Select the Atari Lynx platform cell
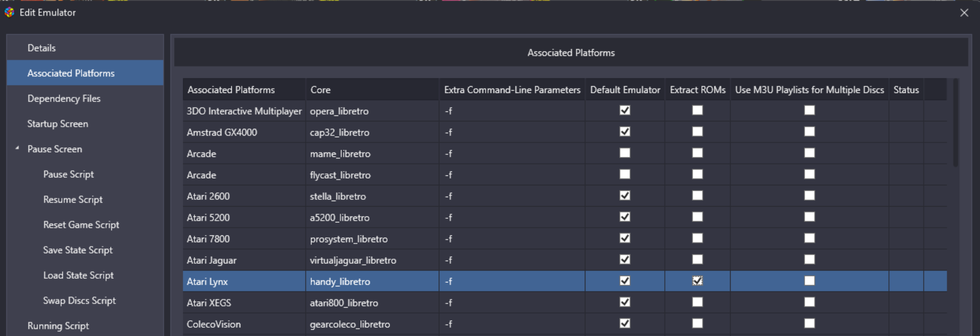 (x=244, y=281)
